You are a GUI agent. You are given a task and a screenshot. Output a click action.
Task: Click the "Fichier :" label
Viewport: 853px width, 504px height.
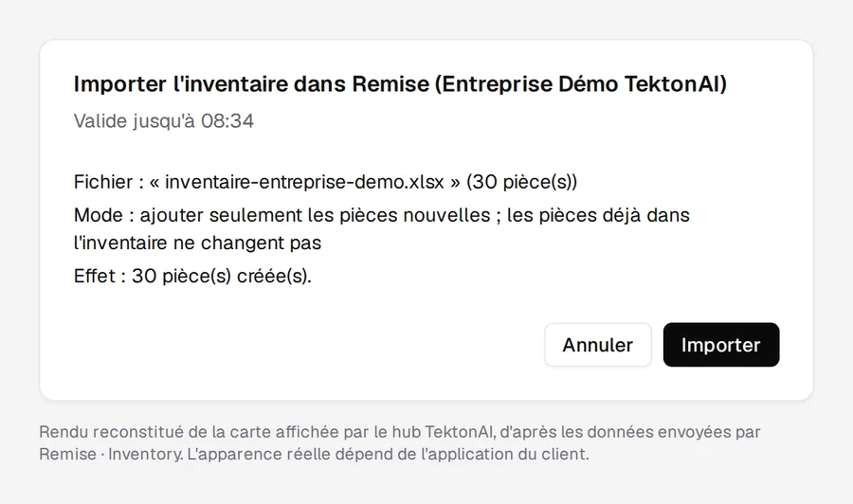tap(109, 182)
